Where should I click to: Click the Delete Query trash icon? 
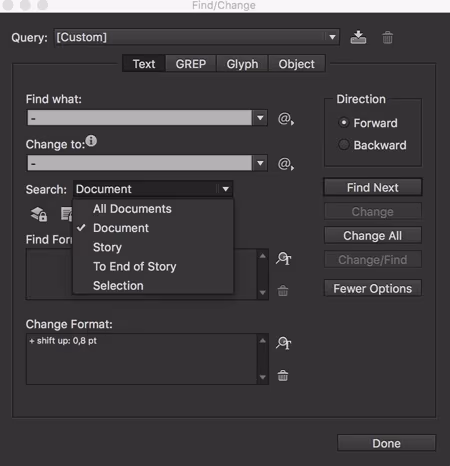(387, 38)
